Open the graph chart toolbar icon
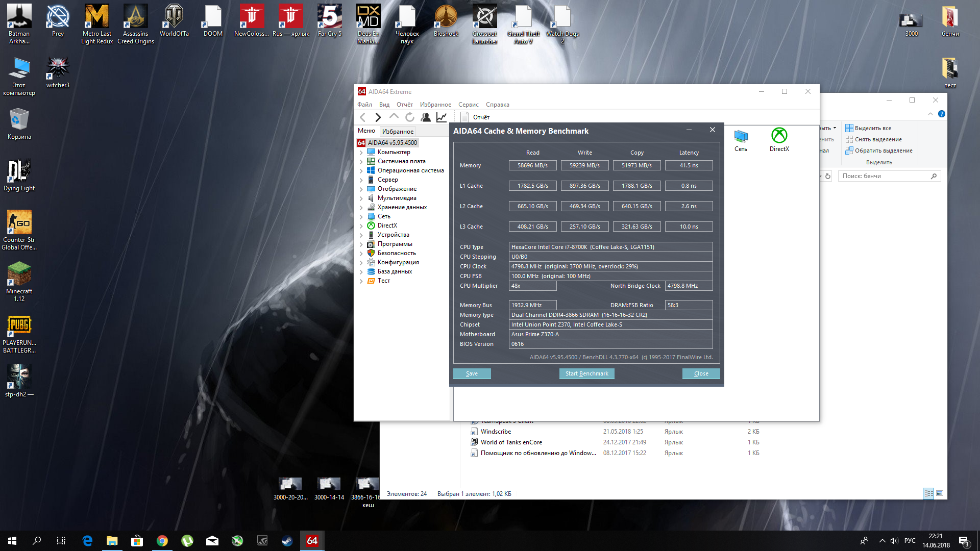Screen dimensions: 980x551 [442, 117]
